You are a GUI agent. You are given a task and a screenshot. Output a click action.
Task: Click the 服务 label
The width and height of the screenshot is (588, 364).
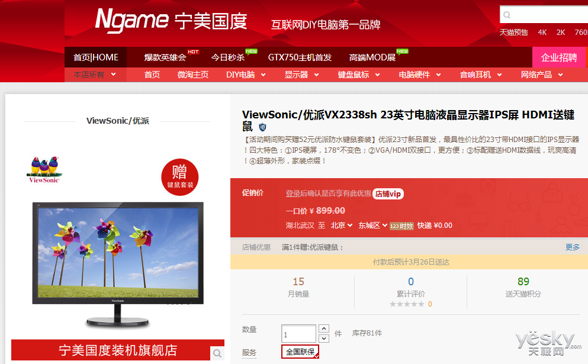click(249, 352)
